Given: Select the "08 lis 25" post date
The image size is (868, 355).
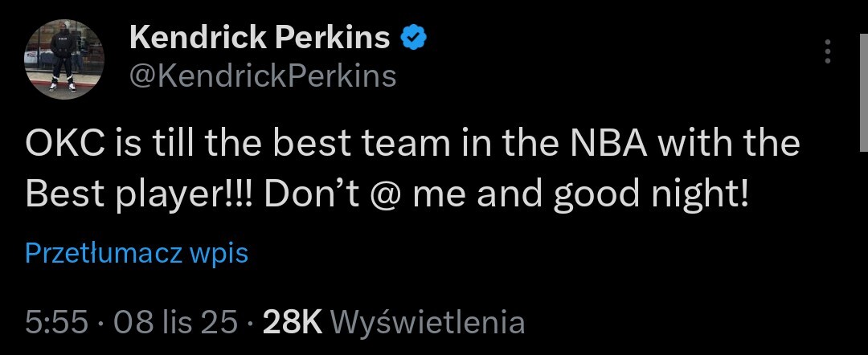Looking at the screenshot, I should (x=176, y=323).
